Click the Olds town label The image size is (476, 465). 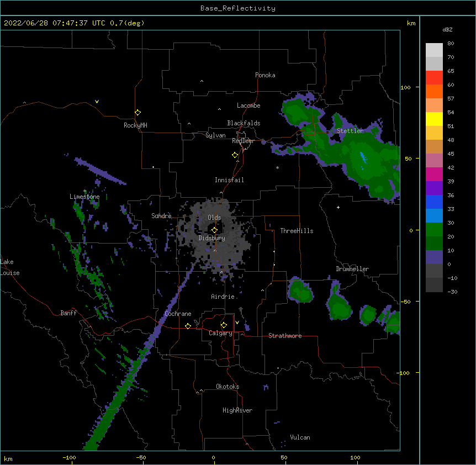tap(214, 218)
